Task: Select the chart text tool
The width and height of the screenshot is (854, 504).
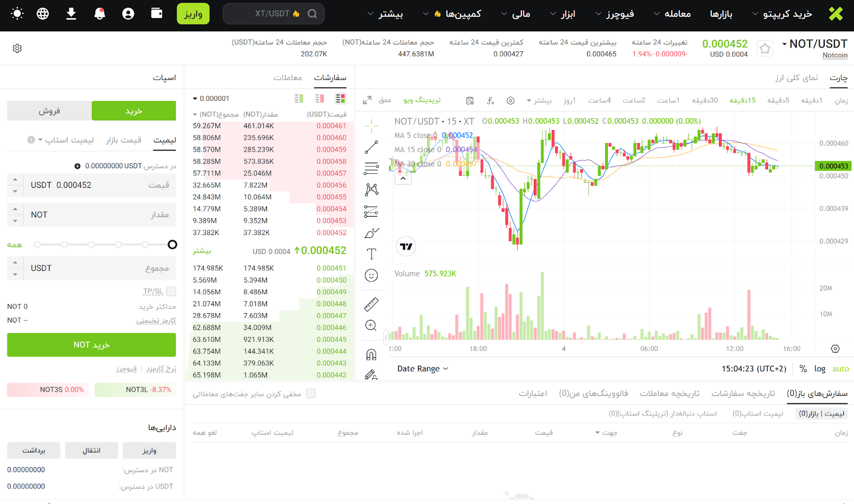Action: 371,254
